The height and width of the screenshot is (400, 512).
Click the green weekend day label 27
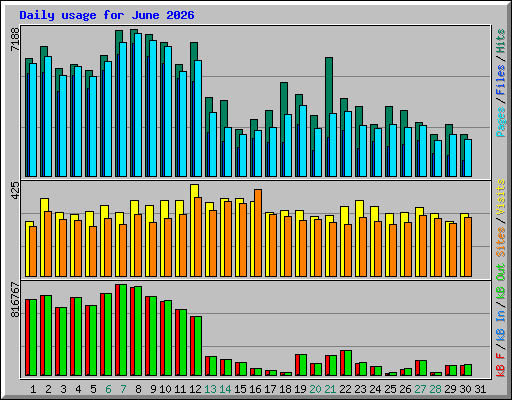point(420,389)
